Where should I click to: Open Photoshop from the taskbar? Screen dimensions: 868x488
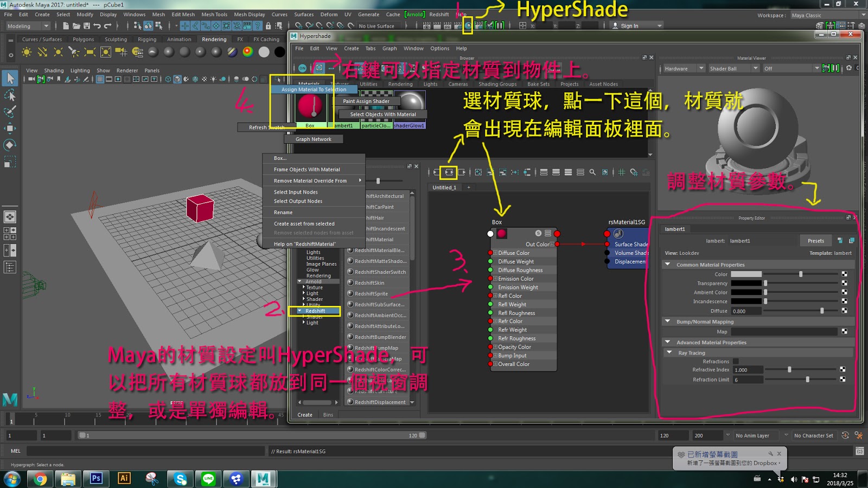tap(96, 478)
